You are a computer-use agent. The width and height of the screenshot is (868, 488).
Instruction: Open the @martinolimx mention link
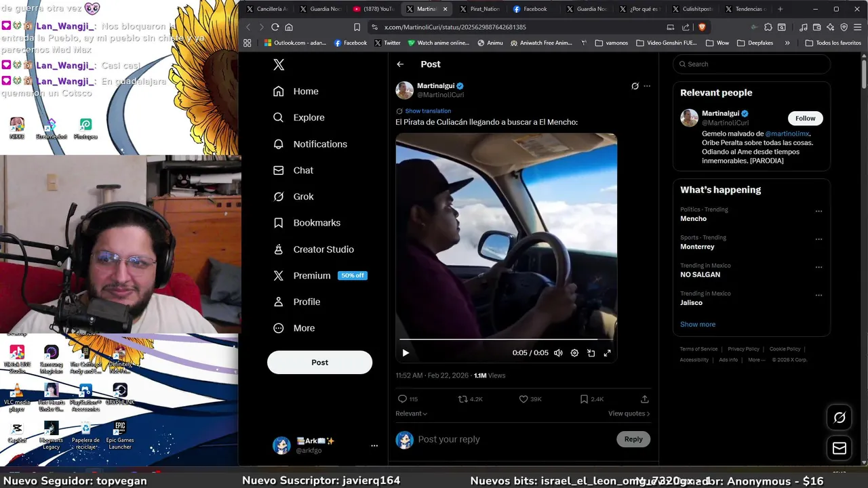[787, 134]
